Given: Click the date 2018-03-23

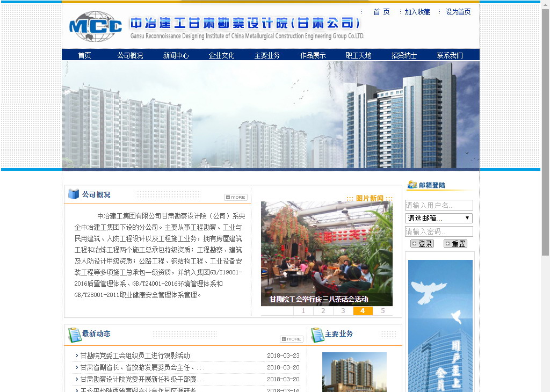Looking at the screenshot, I should pyautogui.click(x=283, y=355).
